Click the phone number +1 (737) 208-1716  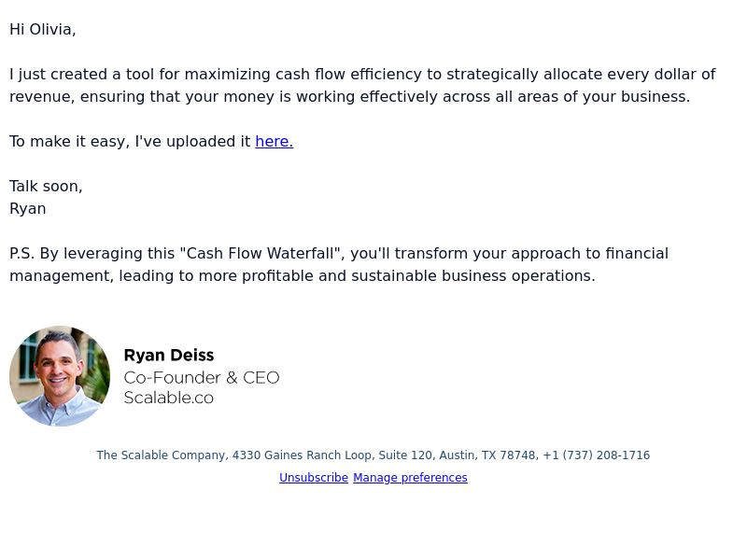click(596, 455)
